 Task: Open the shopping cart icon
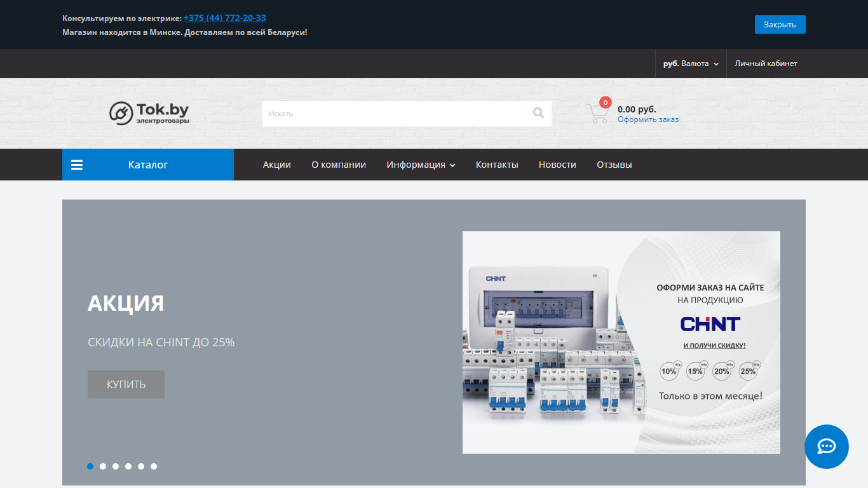[598, 113]
